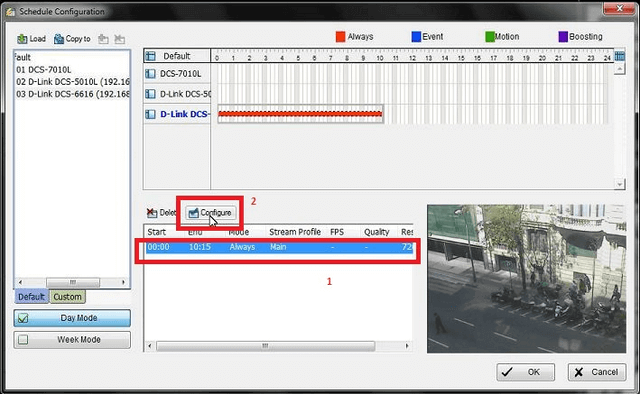Click the highlighted D-Link DCS row icon
This screenshot has height=394, width=640.
click(x=150, y=114)
